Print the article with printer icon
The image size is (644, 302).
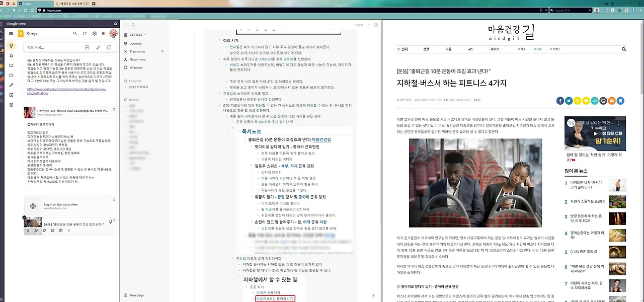603,101
